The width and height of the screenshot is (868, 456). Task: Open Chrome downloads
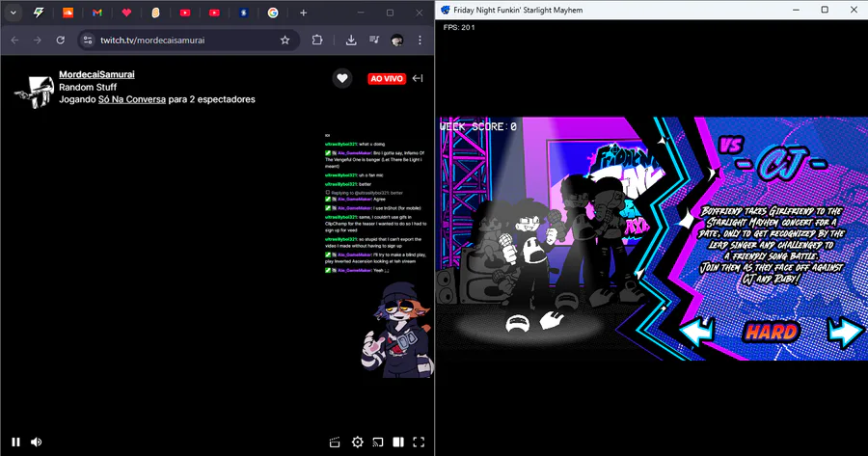pos(351,40)
